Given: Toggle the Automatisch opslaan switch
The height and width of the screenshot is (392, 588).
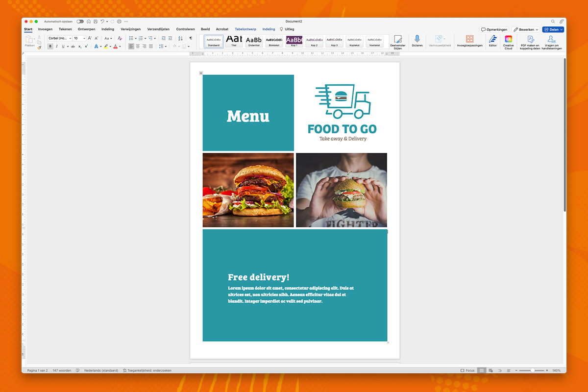Looking at the screenshot, I should (80, 22).
